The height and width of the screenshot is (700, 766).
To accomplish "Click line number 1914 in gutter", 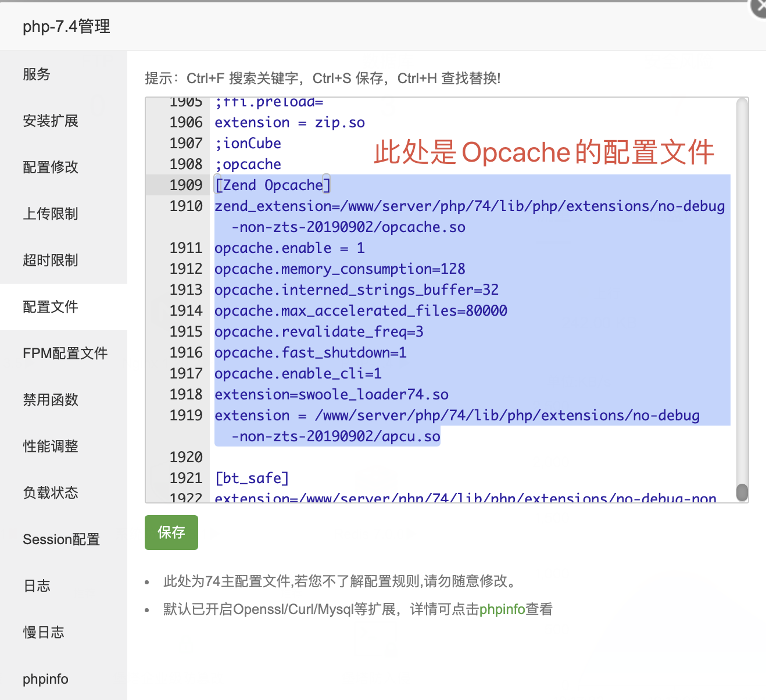I will click(186, 311).
